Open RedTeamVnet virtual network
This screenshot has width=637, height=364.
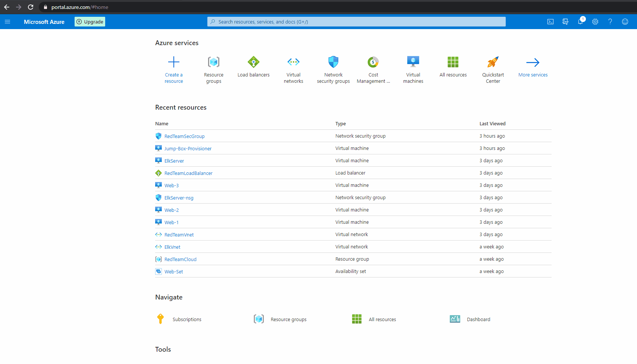click(x=179, y=235)
